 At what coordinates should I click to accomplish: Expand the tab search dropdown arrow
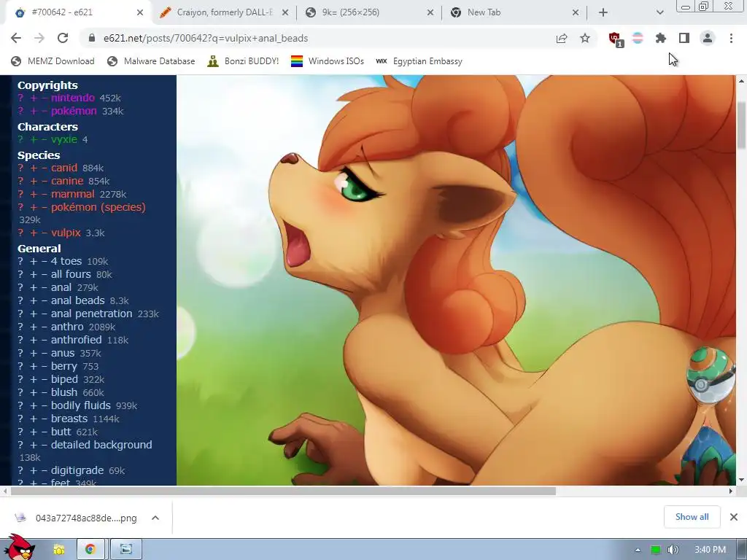point(659,12)
